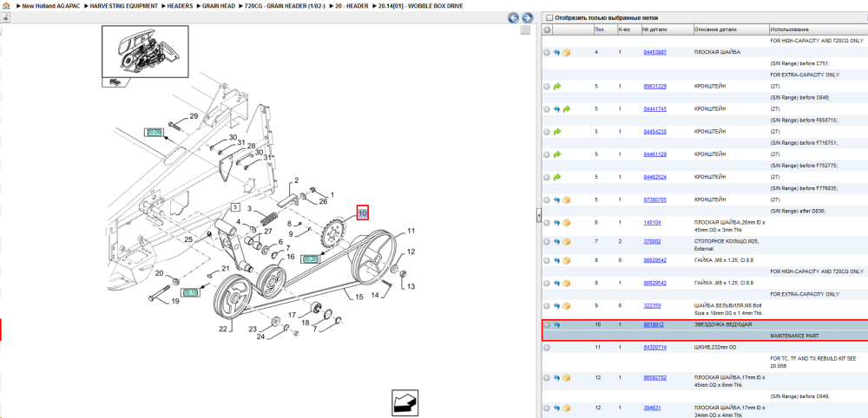Select callout 22 on the diagram
Image resolution: width=868 pixels, height=418 pixels.
coord(222,329)
